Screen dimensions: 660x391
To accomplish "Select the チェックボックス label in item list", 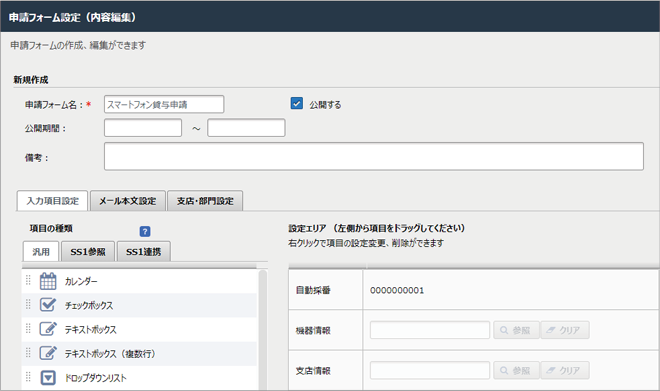I will coord(89,305).
